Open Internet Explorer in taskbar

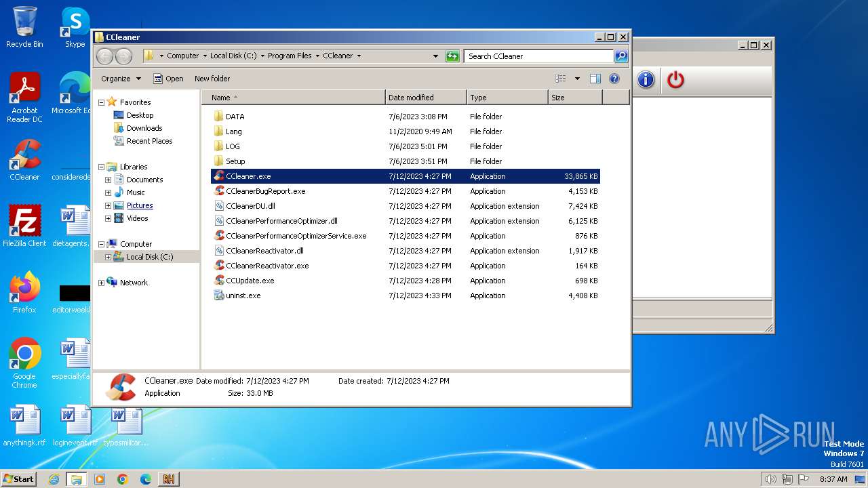coord(54,479)
